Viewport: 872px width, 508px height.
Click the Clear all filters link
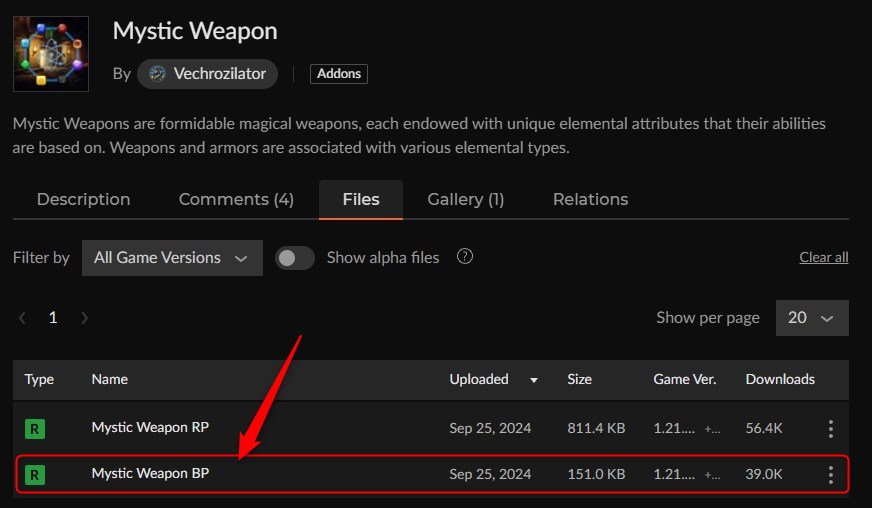click(823, 257)
